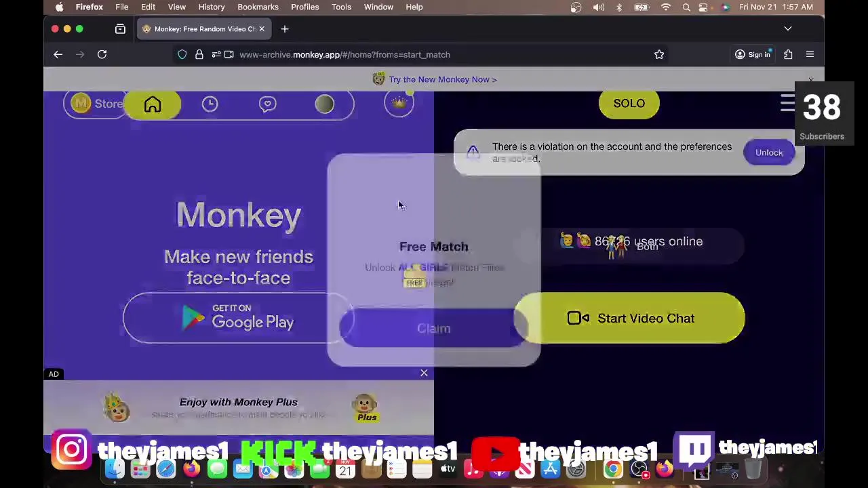Image resolution: width=868 pixels, height=488 pixels.
Task: Click the SOLO mode button
Action: click(x=629, y=104)
